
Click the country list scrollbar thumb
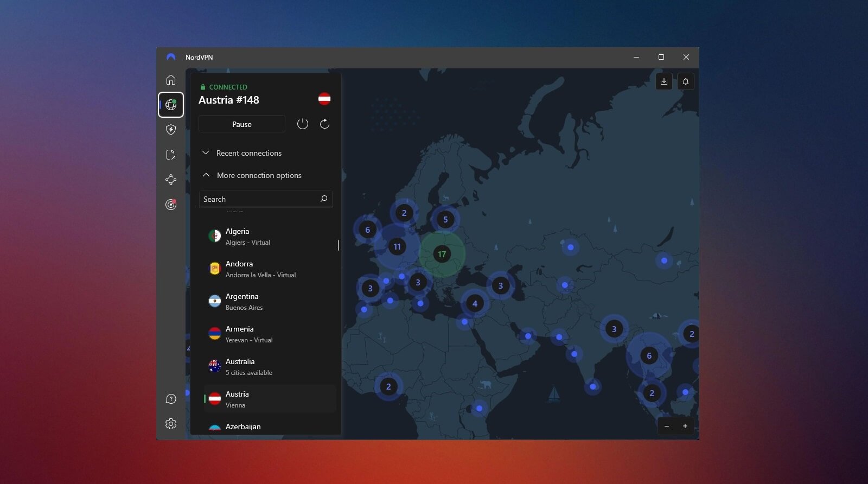pyautogui.click(x=339, y=245)
